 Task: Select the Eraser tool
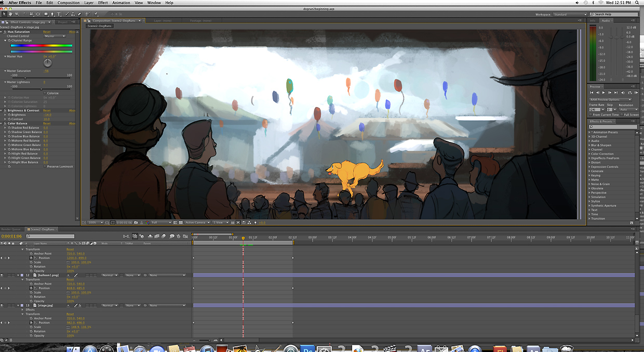(79, 14)
